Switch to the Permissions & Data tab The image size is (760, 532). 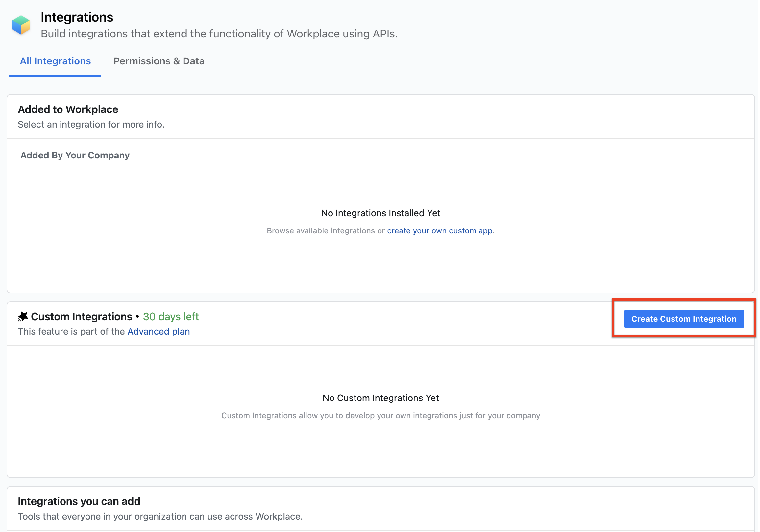[x=159, y=61]
